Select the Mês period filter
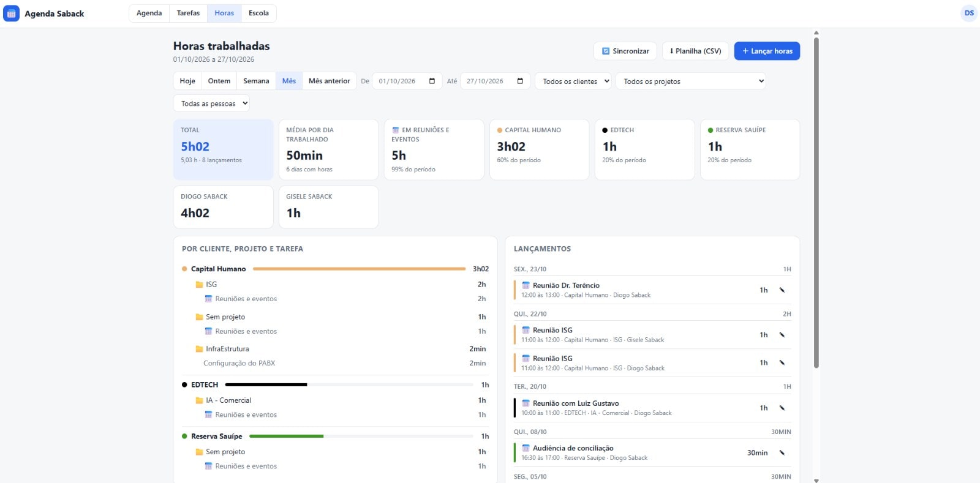 point(289,81)
